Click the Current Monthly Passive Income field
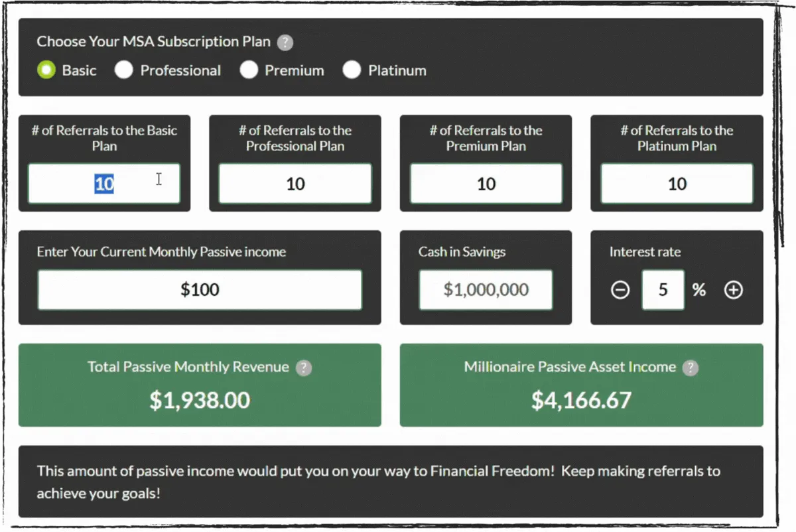Viewport: 796px width, 532px height. [200, 290]
